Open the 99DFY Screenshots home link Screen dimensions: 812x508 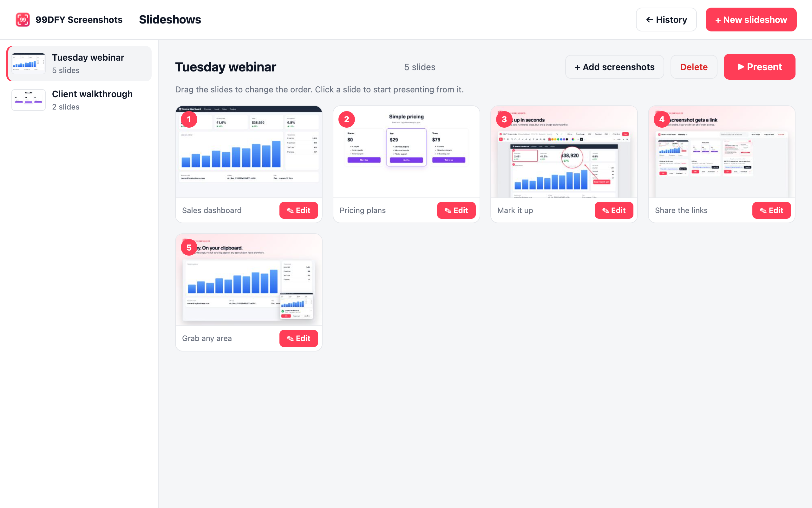pyautogui.click(x=69, y=19)
